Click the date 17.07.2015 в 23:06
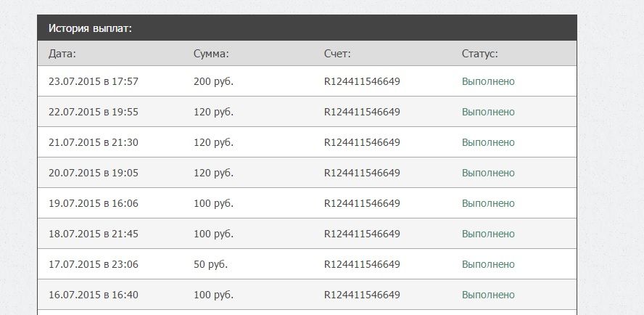644x315 pixels. tap(94, 264)
